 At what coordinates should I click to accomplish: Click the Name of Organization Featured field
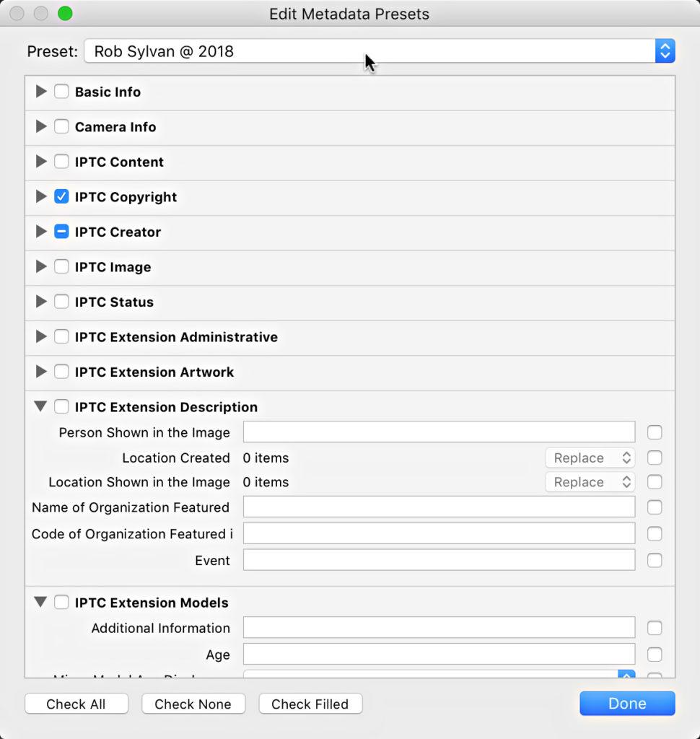pos(439,507)
